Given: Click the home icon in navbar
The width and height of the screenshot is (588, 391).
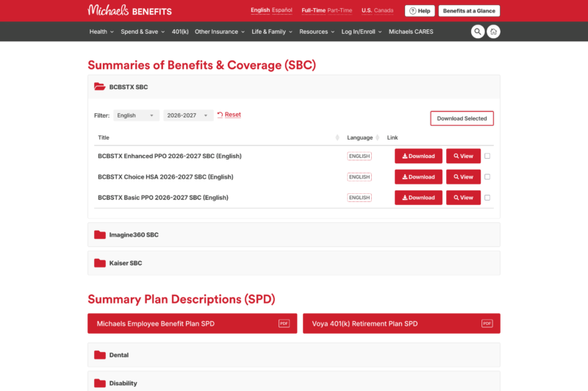Looking at the screenshot, I should point(493,32).
